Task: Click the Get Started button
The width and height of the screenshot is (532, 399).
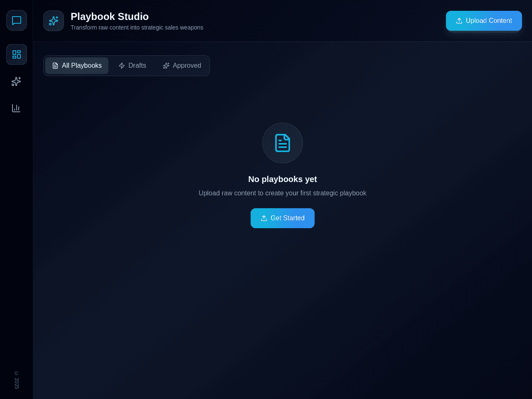Action: coord(283,218)
